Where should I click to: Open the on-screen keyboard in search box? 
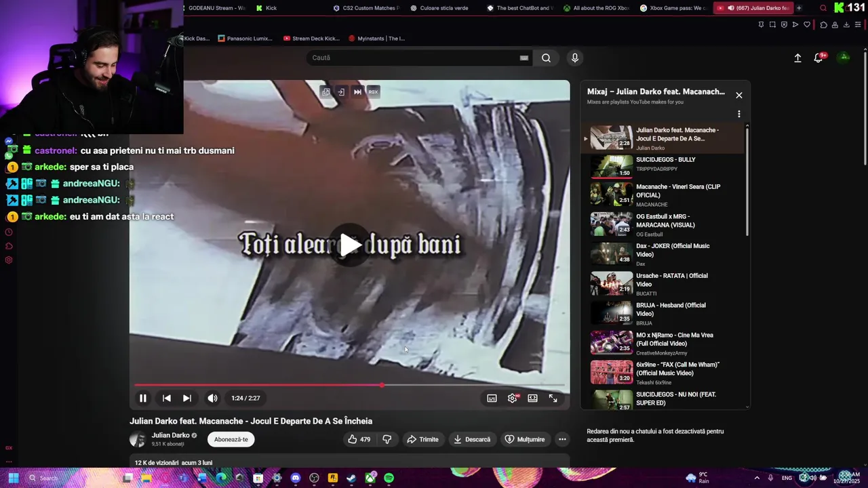pyautogui.click(x=524, y=58)
